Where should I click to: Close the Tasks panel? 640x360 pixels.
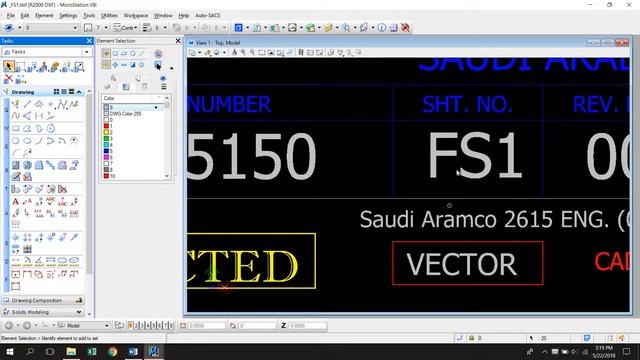[89, 41]
